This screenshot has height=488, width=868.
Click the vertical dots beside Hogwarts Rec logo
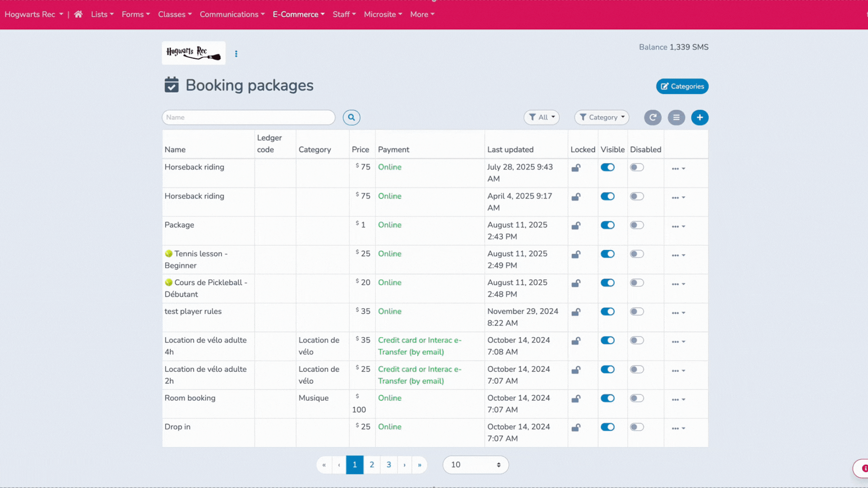[x=236, y=53]
